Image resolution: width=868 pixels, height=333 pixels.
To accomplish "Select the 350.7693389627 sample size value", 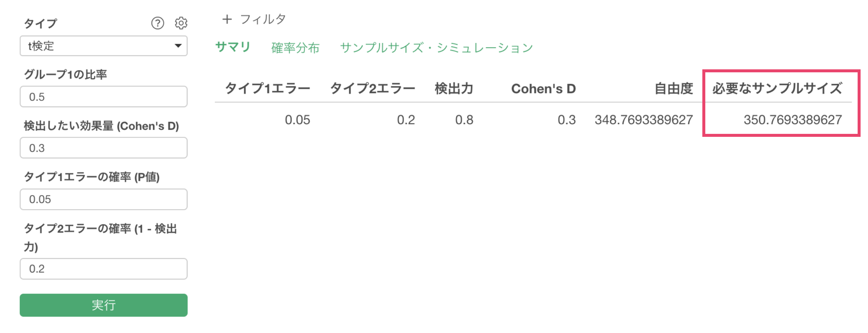I will pos(792,120).
